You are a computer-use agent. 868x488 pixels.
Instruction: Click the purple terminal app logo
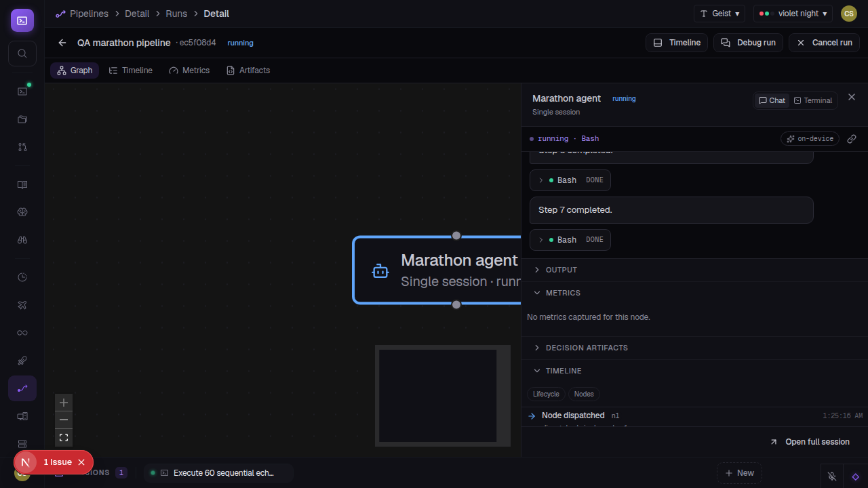[22, 20]
